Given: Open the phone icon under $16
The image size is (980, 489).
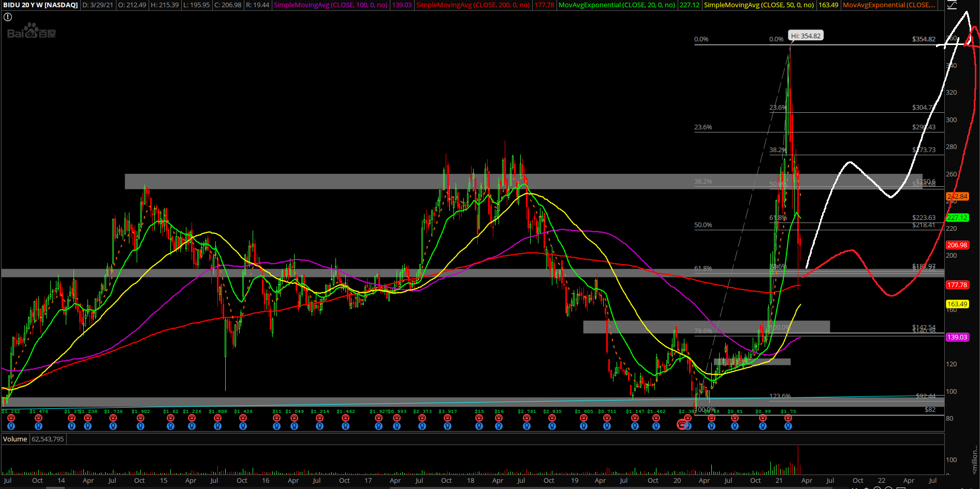Looking at the screenshot, I should tap(499, 419).
